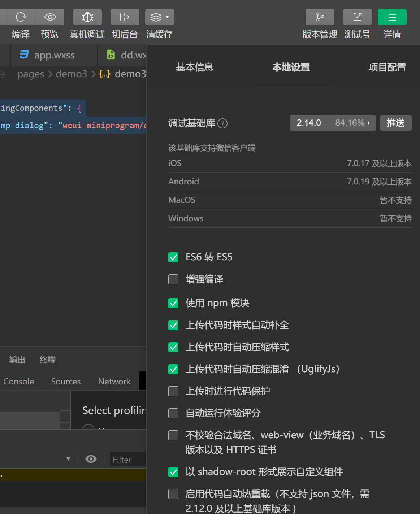Click the preview (预览) eye icon
The width and height of the screenshot is (420, 514).
[50, 17]
